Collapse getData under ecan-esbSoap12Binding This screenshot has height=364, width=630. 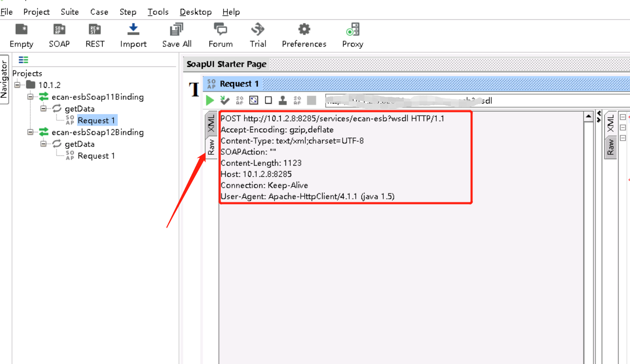[43, 144]
